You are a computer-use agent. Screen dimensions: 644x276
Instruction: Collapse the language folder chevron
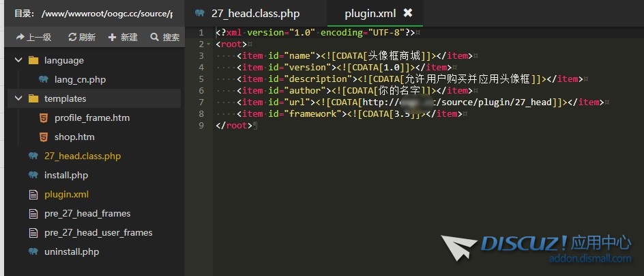click(19, 60)
